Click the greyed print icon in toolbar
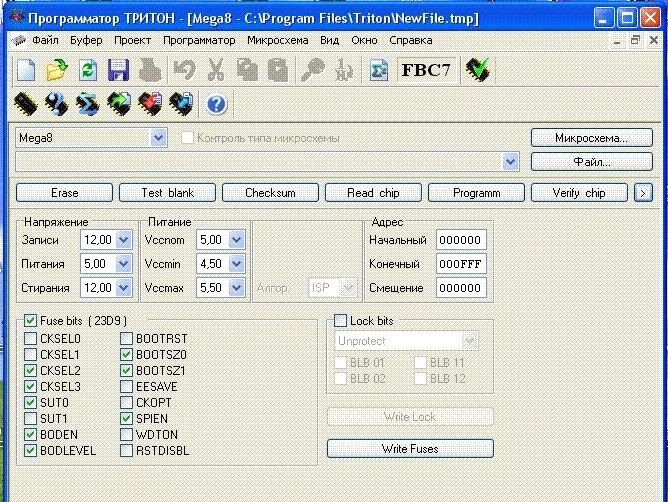The height and width of the screenshot is (502, 668). [x=150, y=70]
